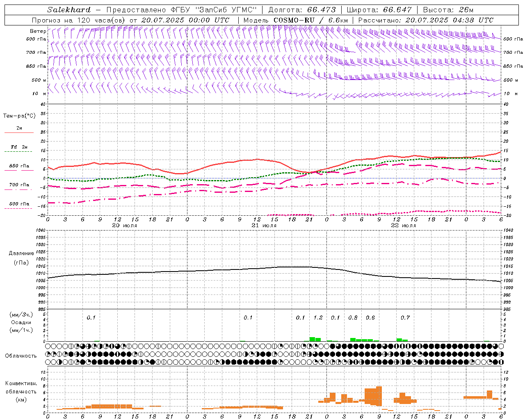Click left-side "850 гПа" wind level label
This screenshot has height=420, width=525.
(x=36, y=66)
